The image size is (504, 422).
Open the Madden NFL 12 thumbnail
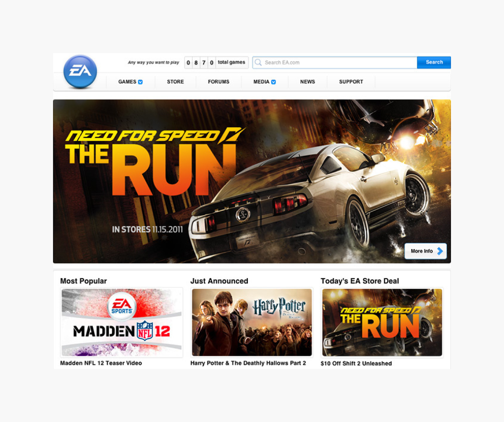click(122, 322)
